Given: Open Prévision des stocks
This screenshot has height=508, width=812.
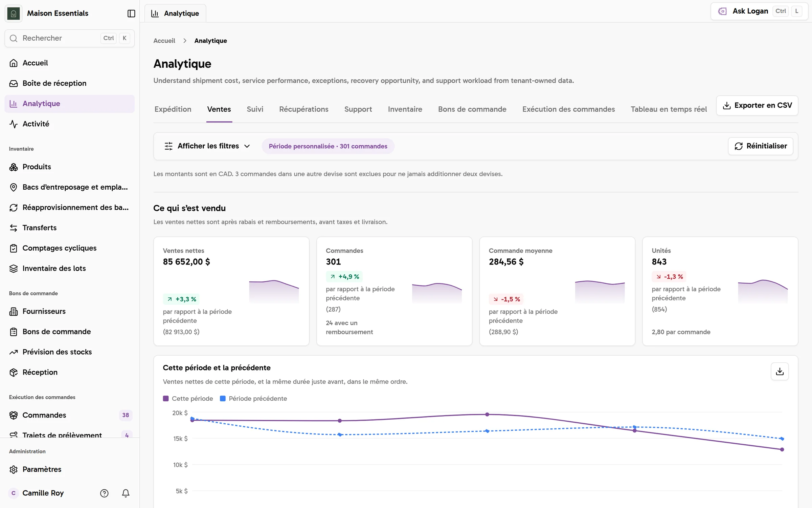Looking at the screenshot, I should [x=69, y=352].
